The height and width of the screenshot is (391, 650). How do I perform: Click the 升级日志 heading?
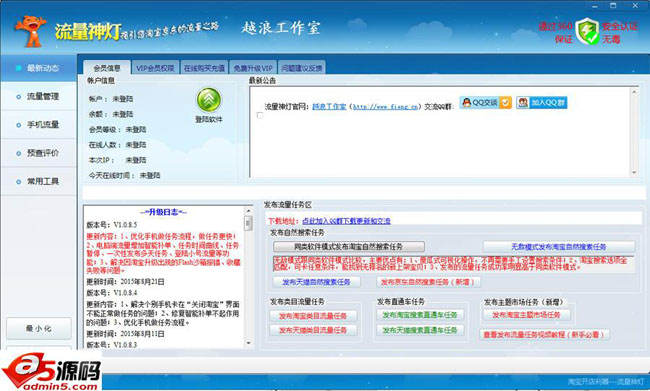[164, 212]
